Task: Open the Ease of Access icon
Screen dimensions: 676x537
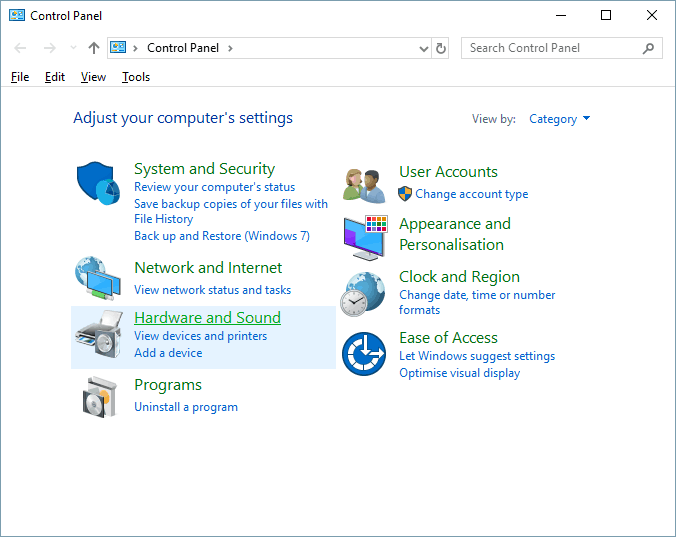Action: tap(364, 353)
